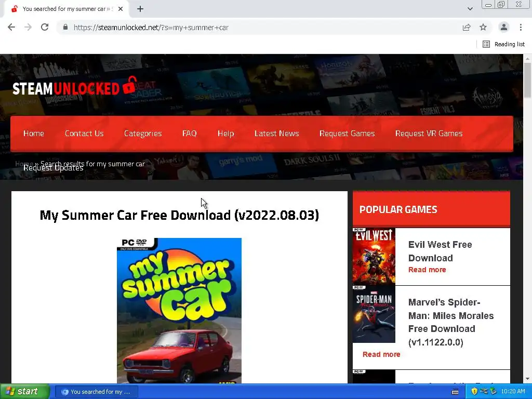Screen dimensions: 532x399
Task: Open the Contact Us menu item
Action: click(84, 134)
